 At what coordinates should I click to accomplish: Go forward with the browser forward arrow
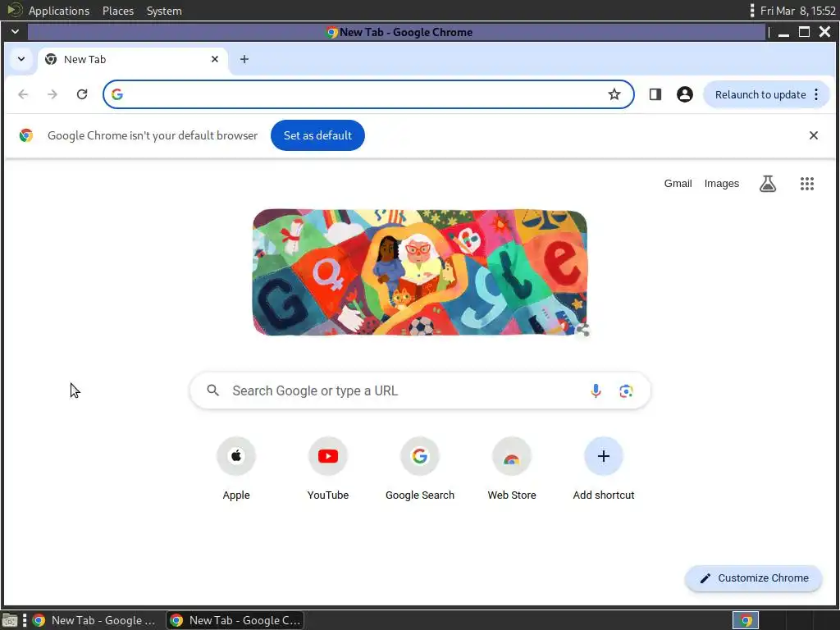coord(52,94)
